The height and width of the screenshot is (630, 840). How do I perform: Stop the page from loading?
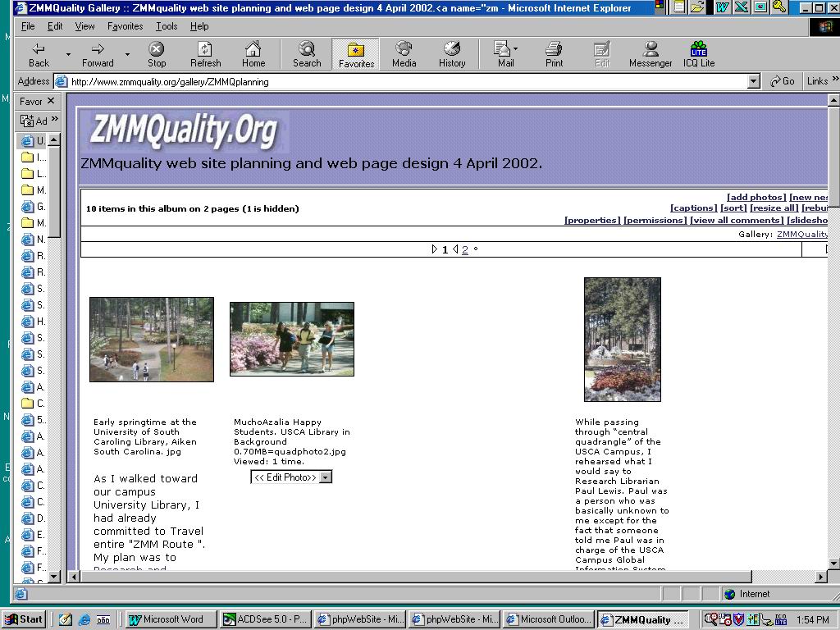[157, 55]
